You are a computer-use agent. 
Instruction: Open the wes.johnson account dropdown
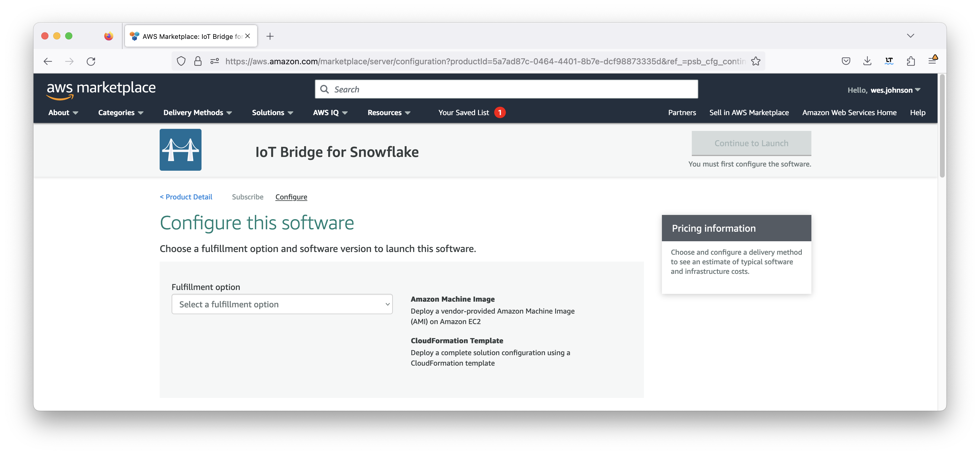pyautogui.click(x=884, y=90)
